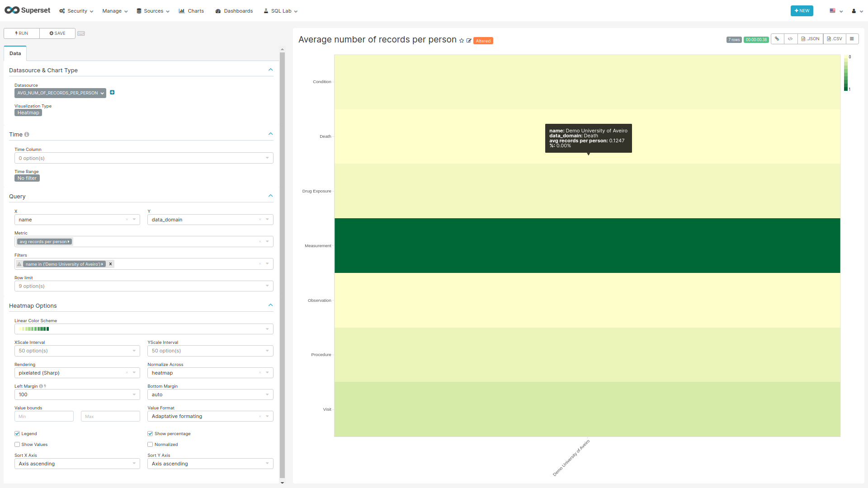Open language flag selector
868x488 pixels.
836,11
